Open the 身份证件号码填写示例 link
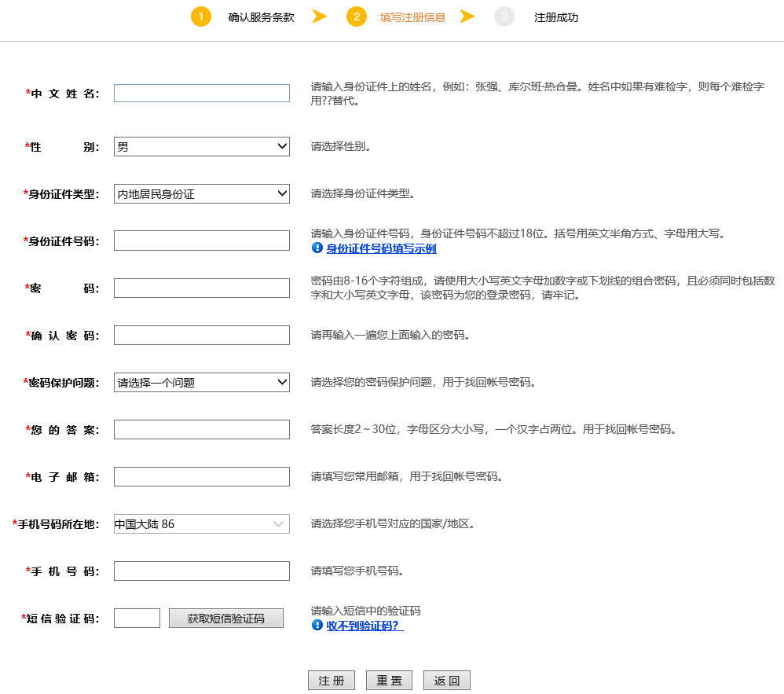Screen dimensions: 784x694 [381, 248]
